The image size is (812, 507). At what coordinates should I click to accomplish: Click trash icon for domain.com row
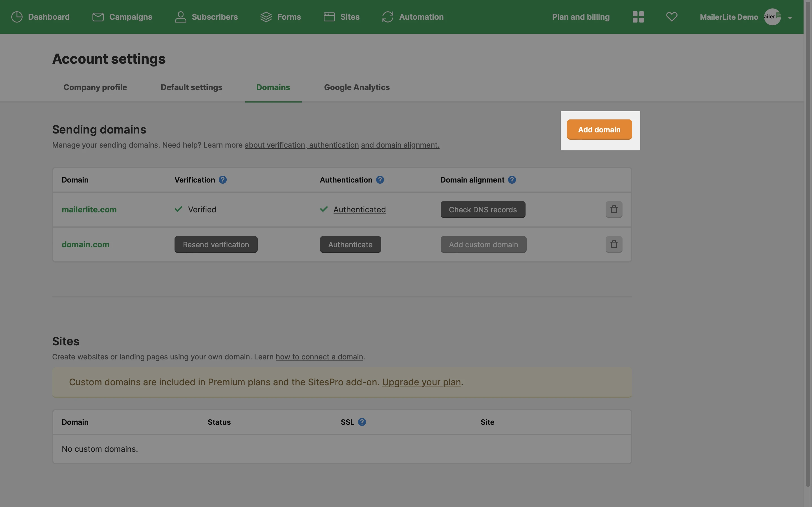614,244
